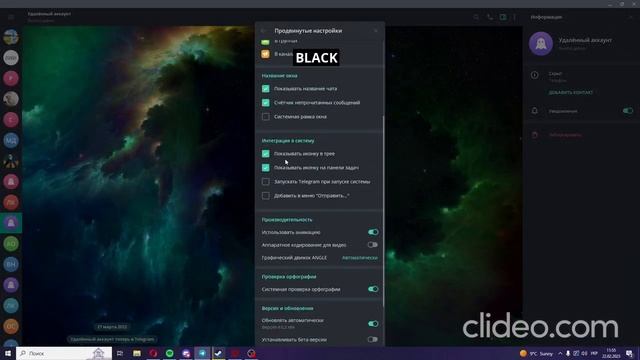Open the chat's three-dot menu
640x360 pixels.
click(x=515, y=17)
